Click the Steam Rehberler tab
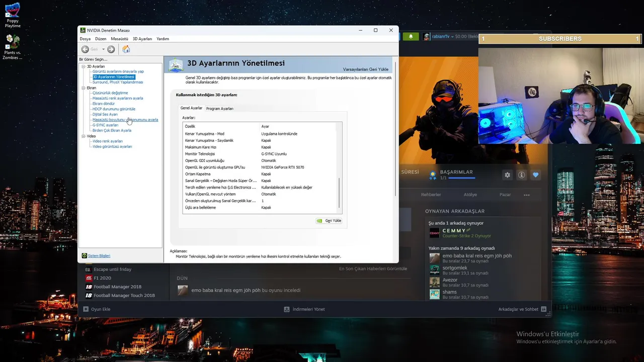644x362 pixels. point(431,195)
